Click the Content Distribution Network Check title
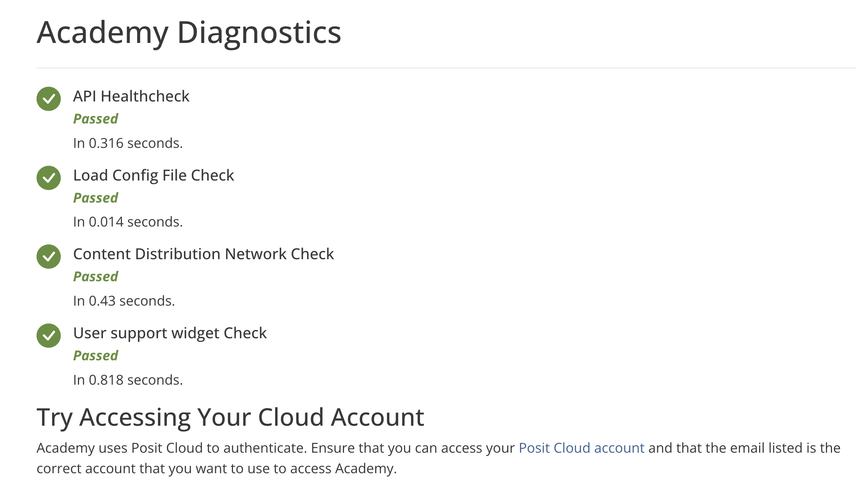 pyautogui.click(x=203, y=254)
